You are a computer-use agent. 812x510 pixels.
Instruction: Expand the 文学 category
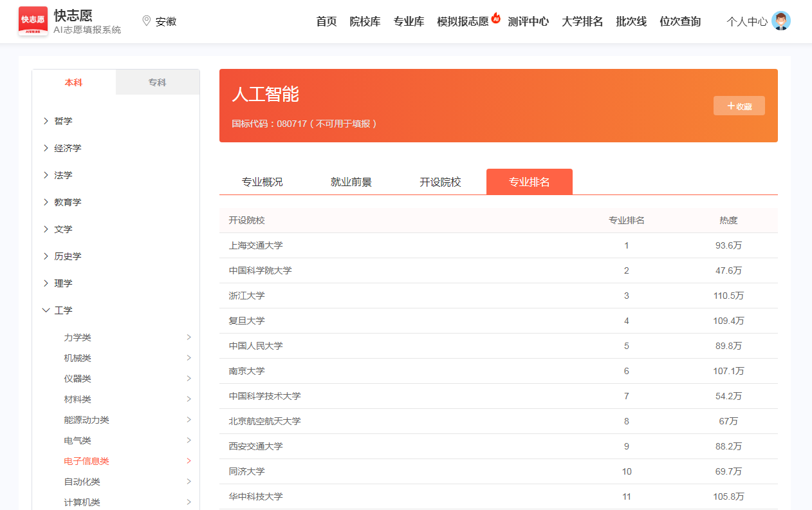pyautogui.click(x=46, y=229)
